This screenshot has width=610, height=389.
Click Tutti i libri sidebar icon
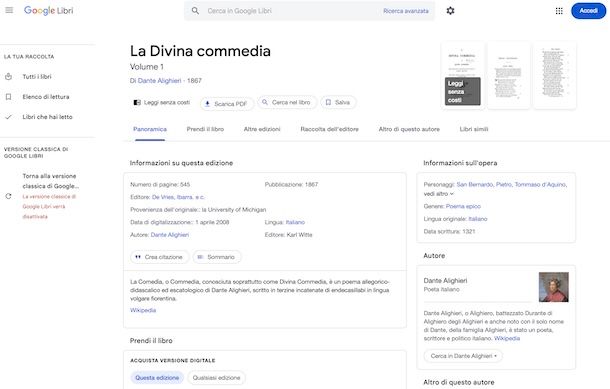click(9, 77)
